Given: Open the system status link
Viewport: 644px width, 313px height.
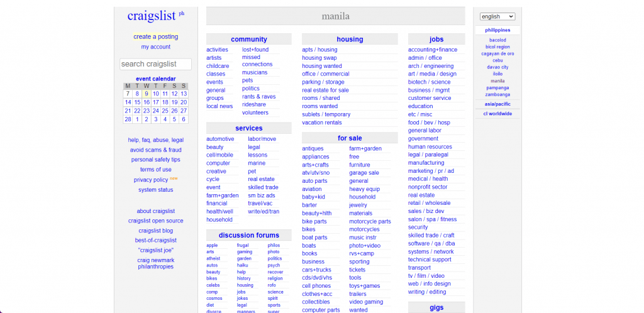Looking at the screenshot, I should [x=156, y=190].
